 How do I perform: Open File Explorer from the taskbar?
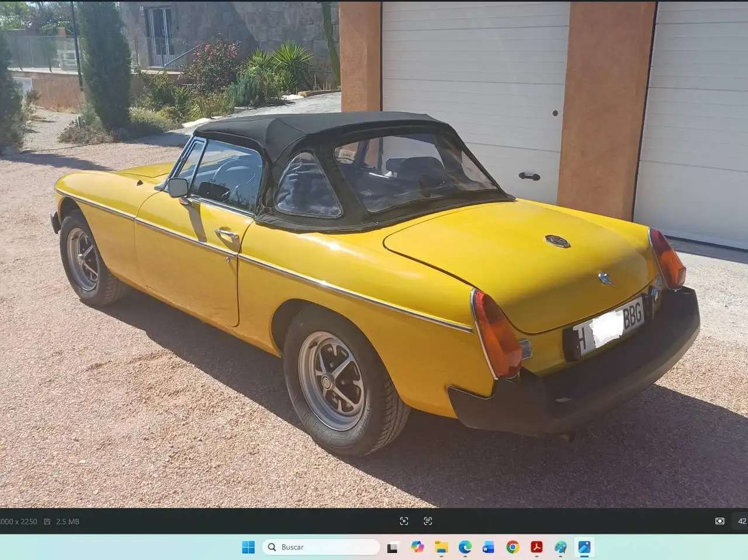[441, 547]
